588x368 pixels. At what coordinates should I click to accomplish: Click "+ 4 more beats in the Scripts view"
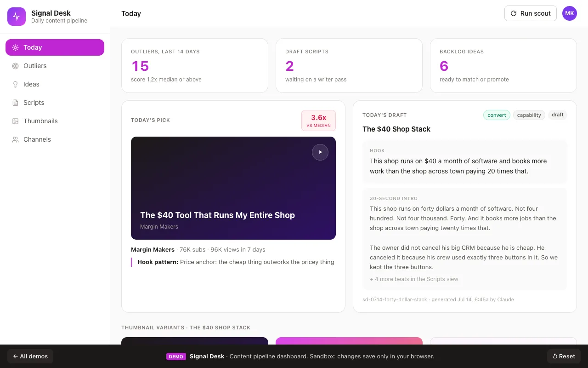414,279
